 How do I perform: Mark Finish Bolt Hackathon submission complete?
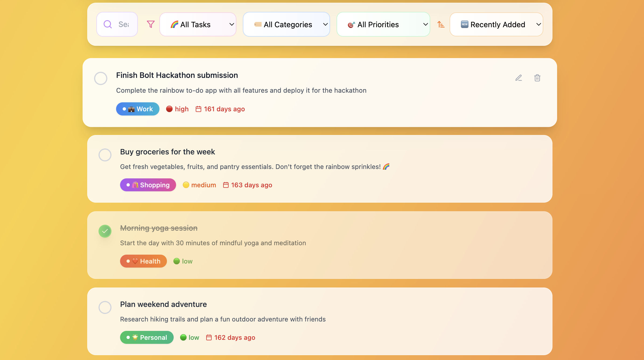click(x=101, y=78)
